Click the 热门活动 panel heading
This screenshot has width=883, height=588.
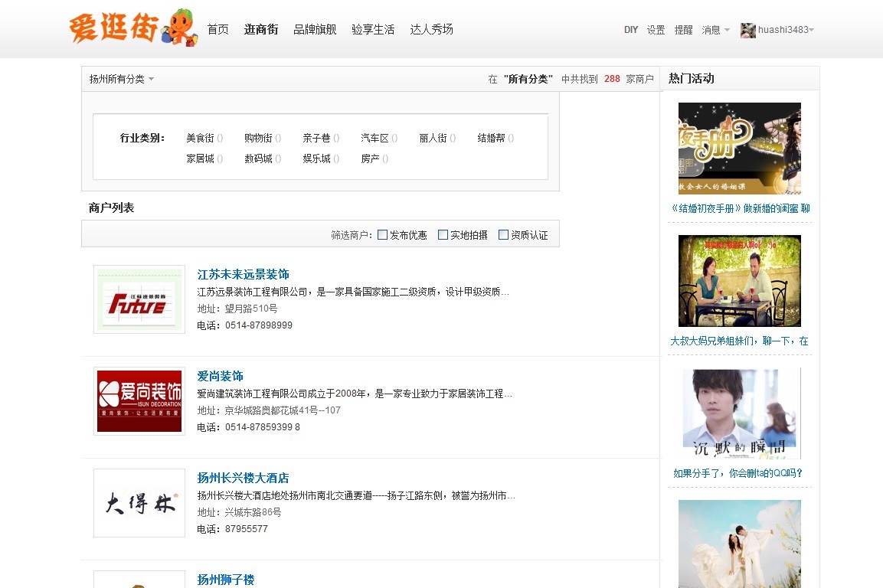(692, 78)
